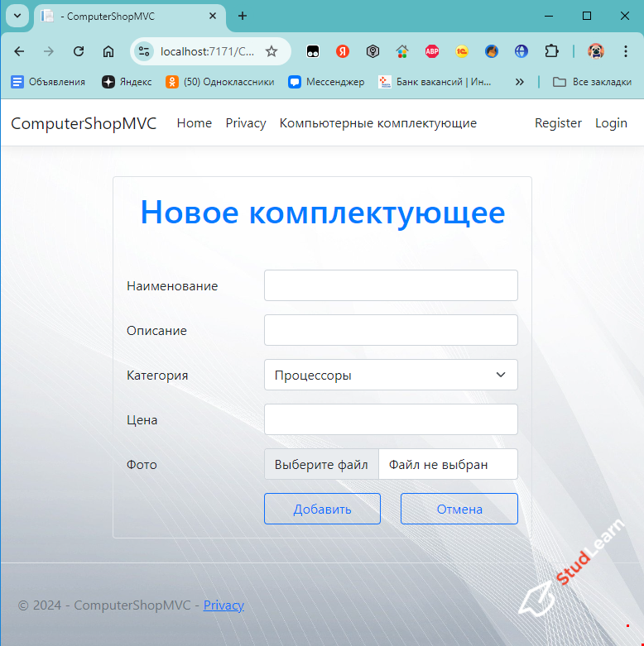Open the colorful house extension icon

click(x=402, y=51)
